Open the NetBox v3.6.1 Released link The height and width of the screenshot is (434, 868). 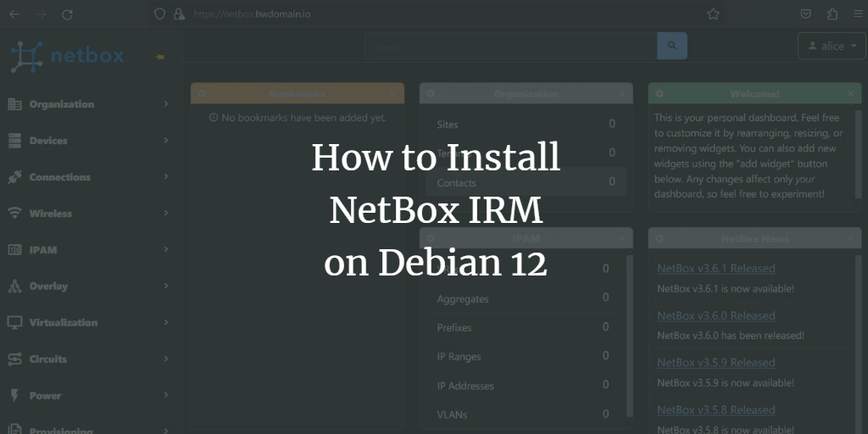tap(715, 269)
